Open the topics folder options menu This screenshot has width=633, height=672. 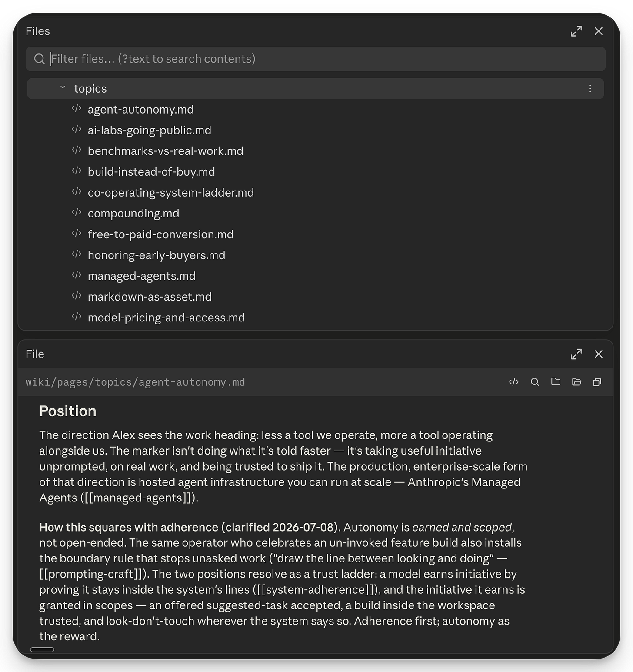590,89
